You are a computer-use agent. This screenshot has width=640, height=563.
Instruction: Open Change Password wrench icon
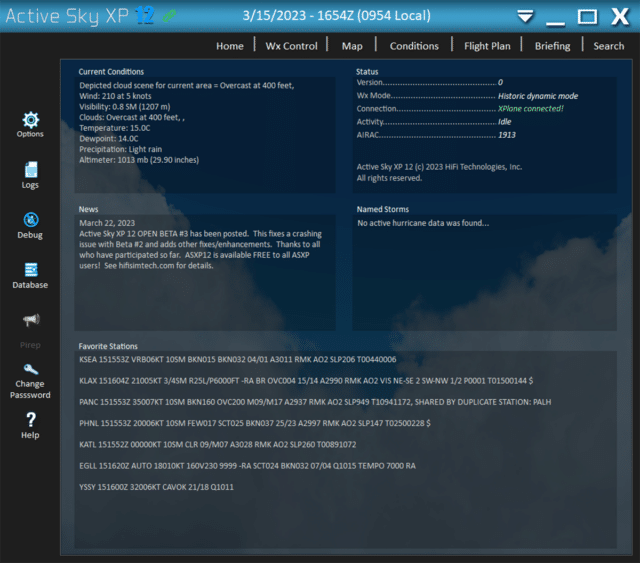30,371
